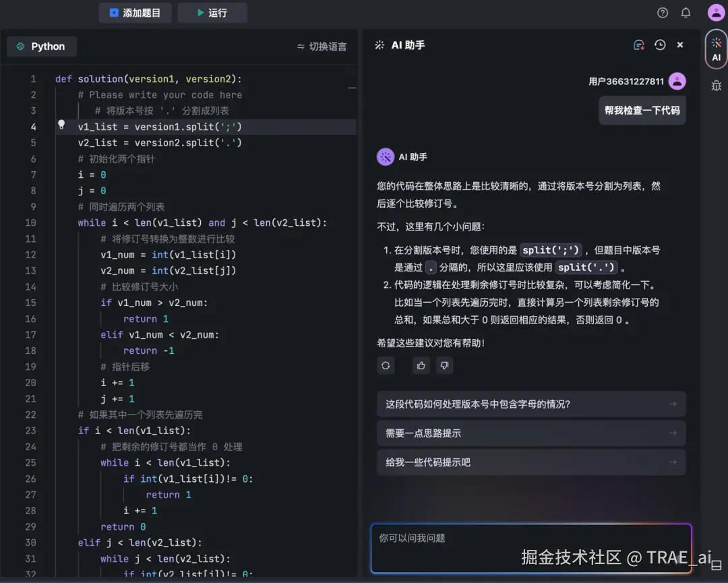
Task: Open the notification bell
Action: (x=686, y=12)
